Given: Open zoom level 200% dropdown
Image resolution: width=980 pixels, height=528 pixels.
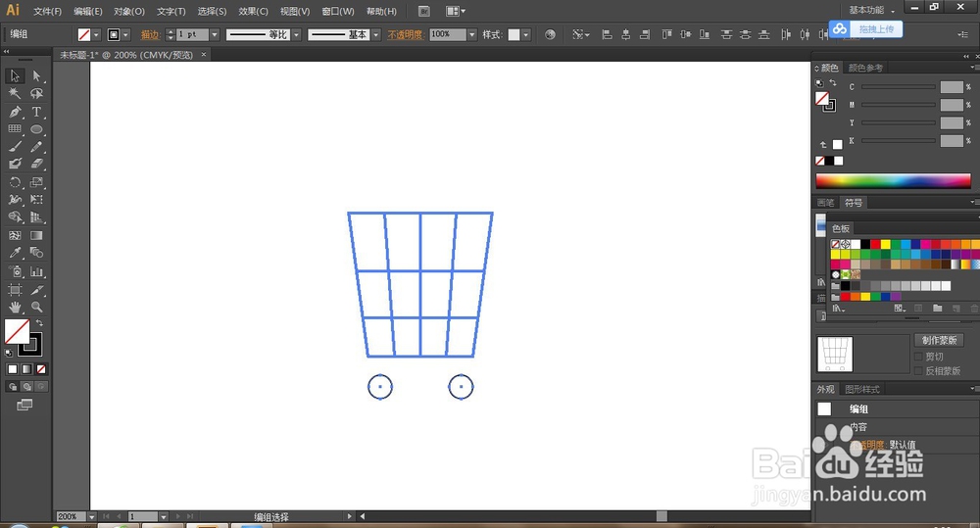Looking at the screenshot, I should point(92,517).
